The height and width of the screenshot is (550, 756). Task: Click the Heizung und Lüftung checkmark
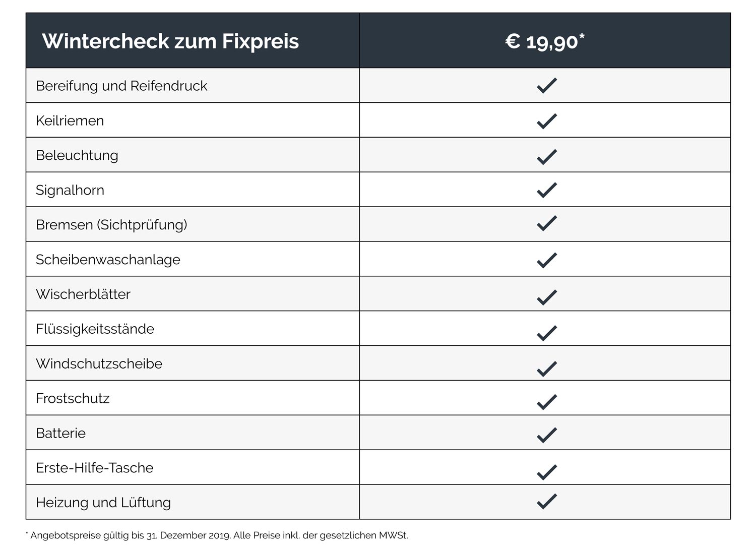point(546,501)
